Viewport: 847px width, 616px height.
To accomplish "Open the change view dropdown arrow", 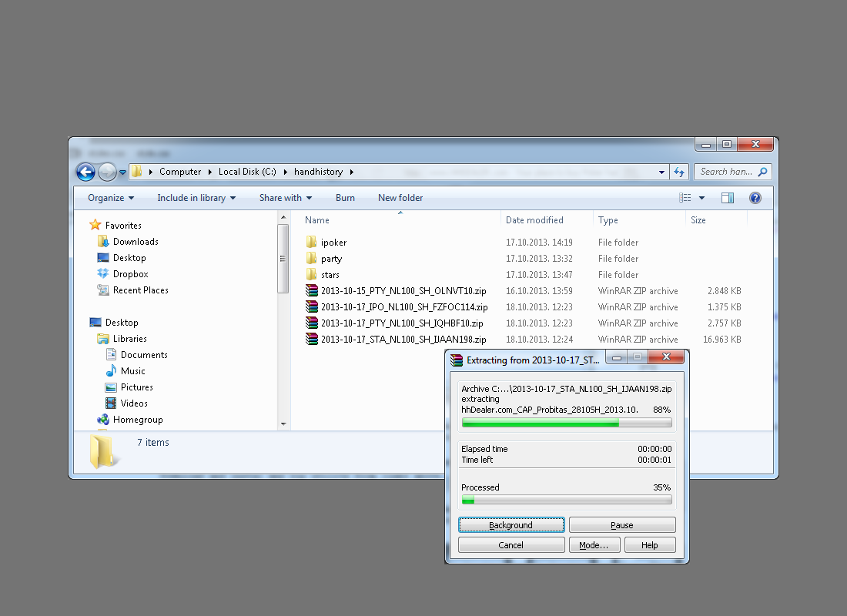I will coord(701,198).
